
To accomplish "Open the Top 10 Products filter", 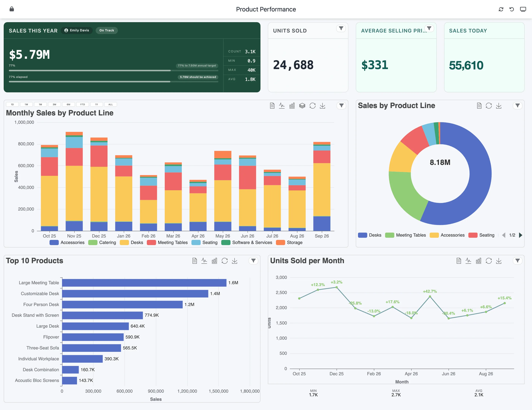I will 253,261.
